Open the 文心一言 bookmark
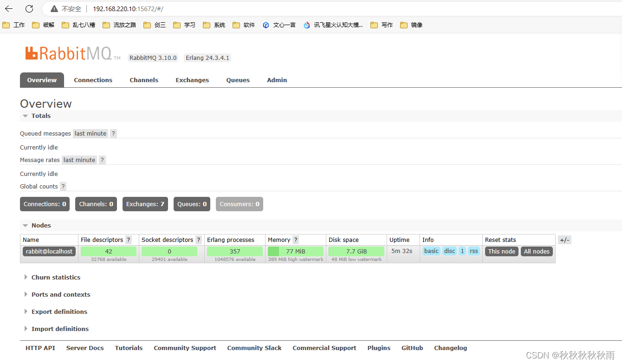The image size is (622, 364). click(x=279, y=25)
